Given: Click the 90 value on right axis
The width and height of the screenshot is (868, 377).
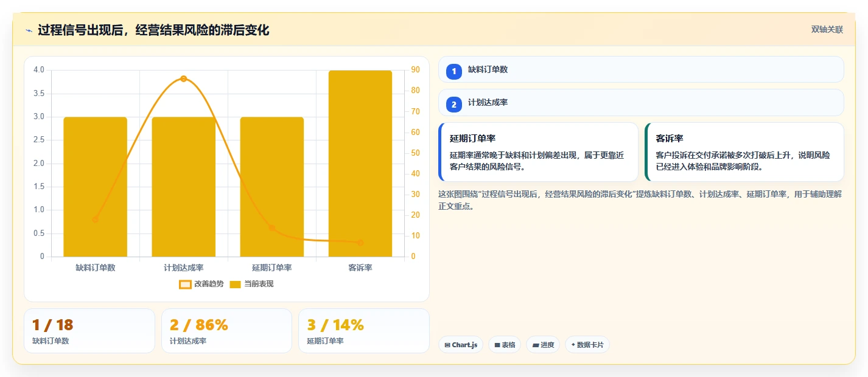Looking at the screenshot, I should 416,70.
